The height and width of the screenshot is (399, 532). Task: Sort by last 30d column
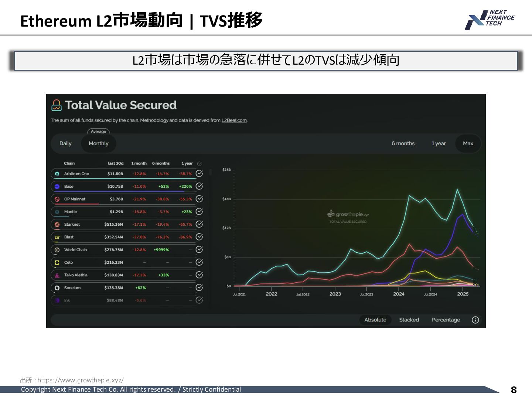116,163
